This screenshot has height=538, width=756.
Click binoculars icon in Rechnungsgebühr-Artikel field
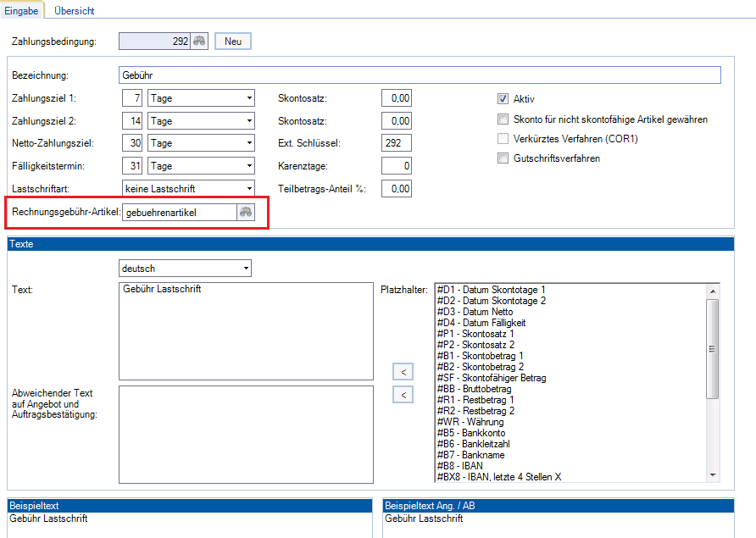pos(246,213)
